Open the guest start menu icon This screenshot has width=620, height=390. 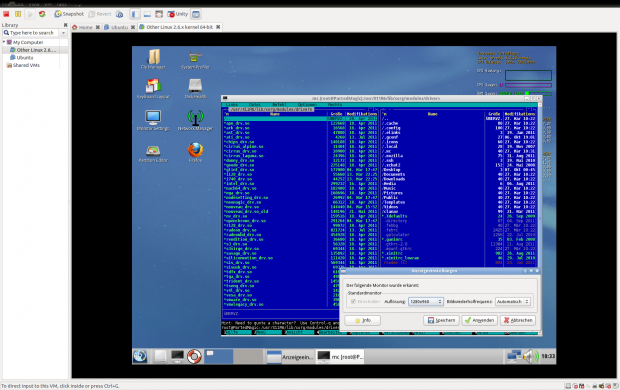140,356
